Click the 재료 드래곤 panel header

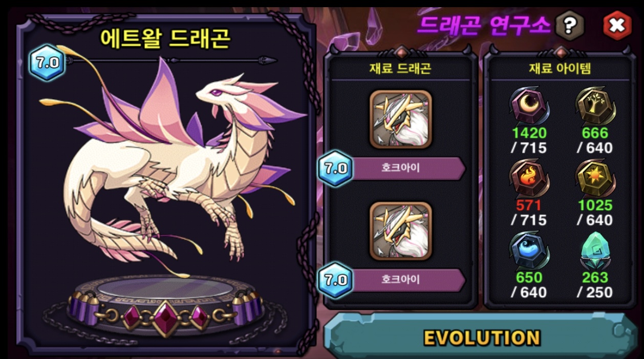click(x=400, y=69)
